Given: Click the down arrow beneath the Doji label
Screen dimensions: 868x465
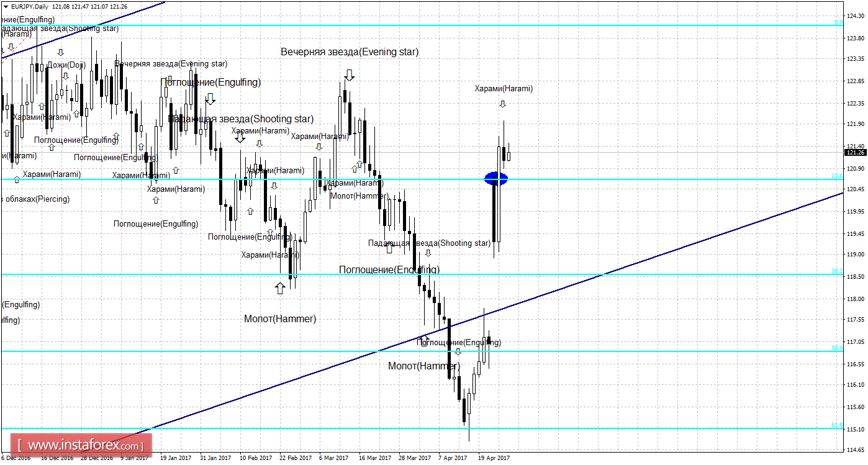Looking at the screenshot, I should (65, 76).
